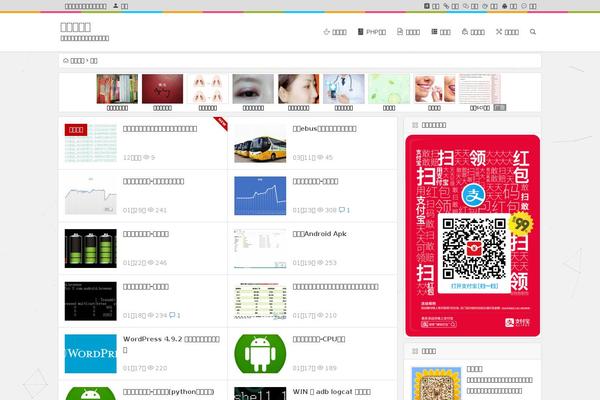Screen dimensions: 600x400
Task: Click the eye icon beside view count 241
Action: tap(151, 210)
